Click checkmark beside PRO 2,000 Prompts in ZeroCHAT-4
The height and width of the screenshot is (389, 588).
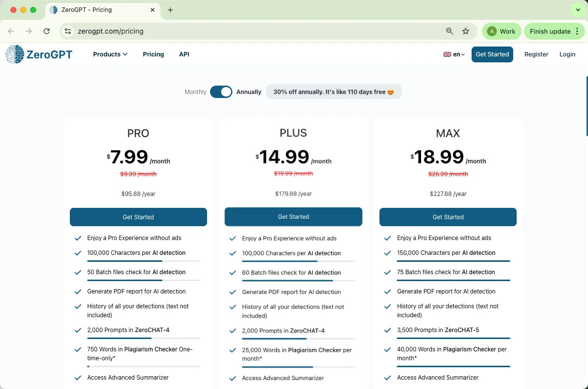(78, 330)
